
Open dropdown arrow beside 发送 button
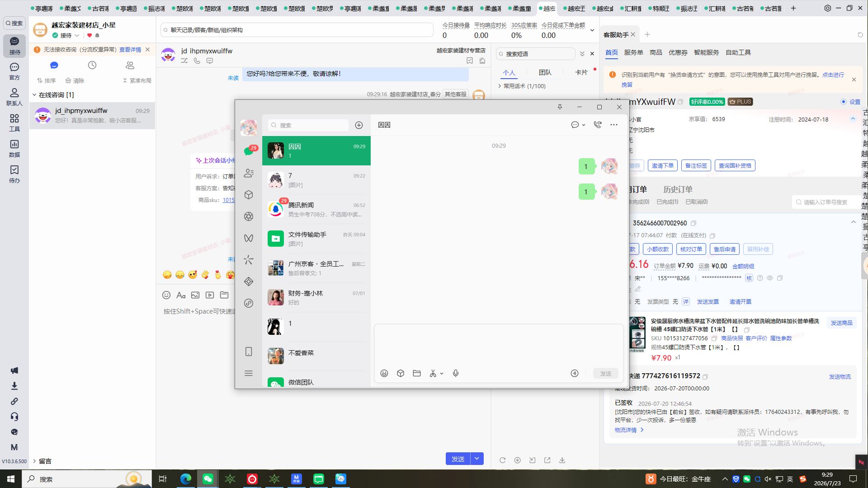(477, 459)
